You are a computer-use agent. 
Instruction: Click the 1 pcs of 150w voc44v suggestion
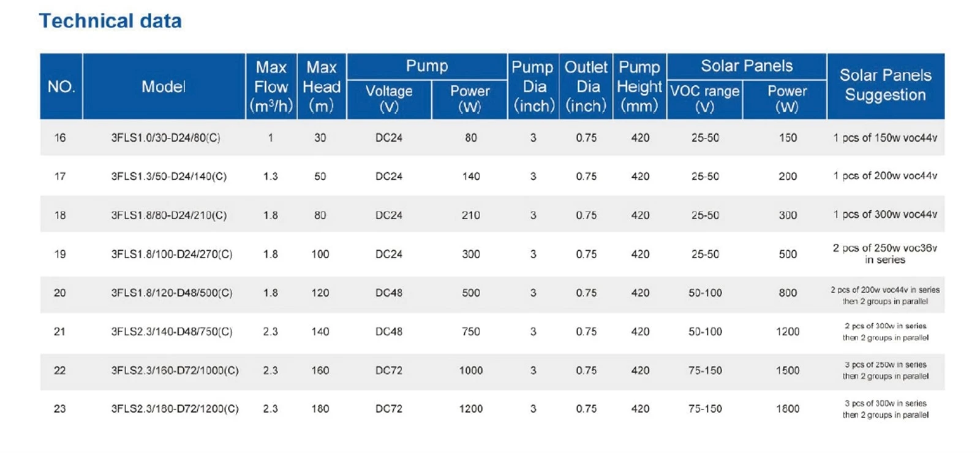pyautogui.click(x=885, y=138)
